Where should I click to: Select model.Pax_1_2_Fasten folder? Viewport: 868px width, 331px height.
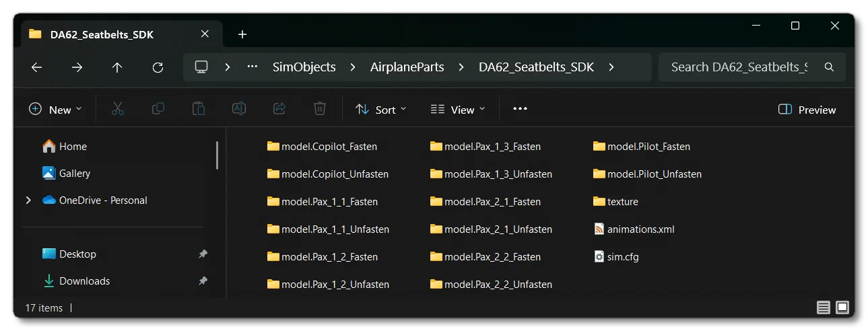[x=323, y=257]
